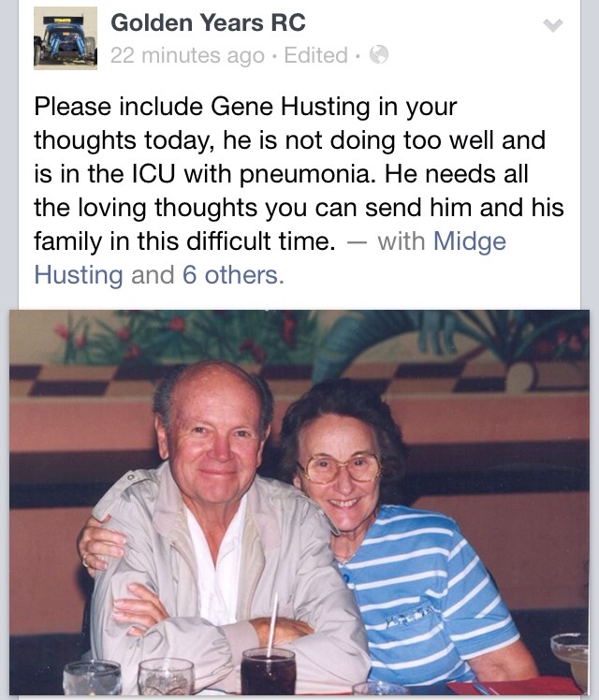
Task: Tap the floral mural at photo top
Action: 299,340
